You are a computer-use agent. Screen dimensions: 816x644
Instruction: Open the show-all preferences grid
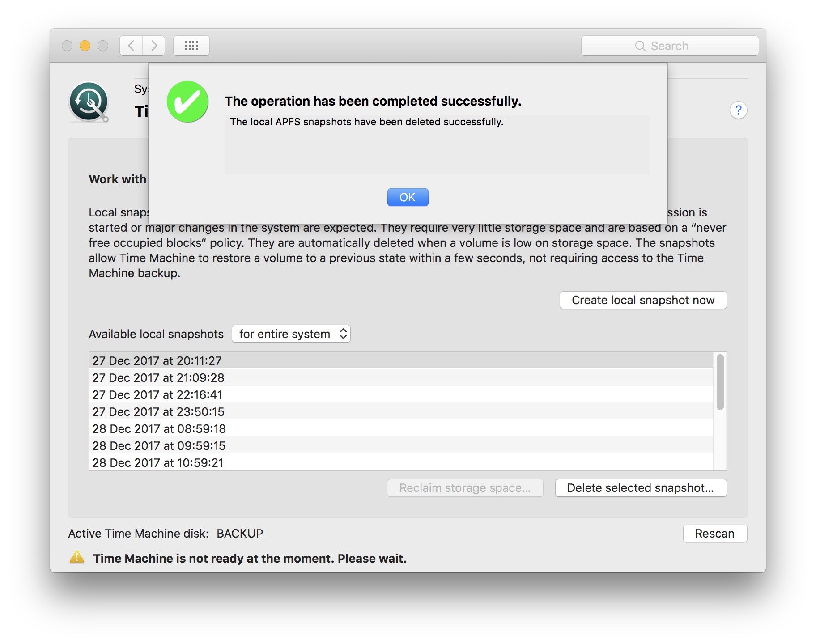[191, 46]
